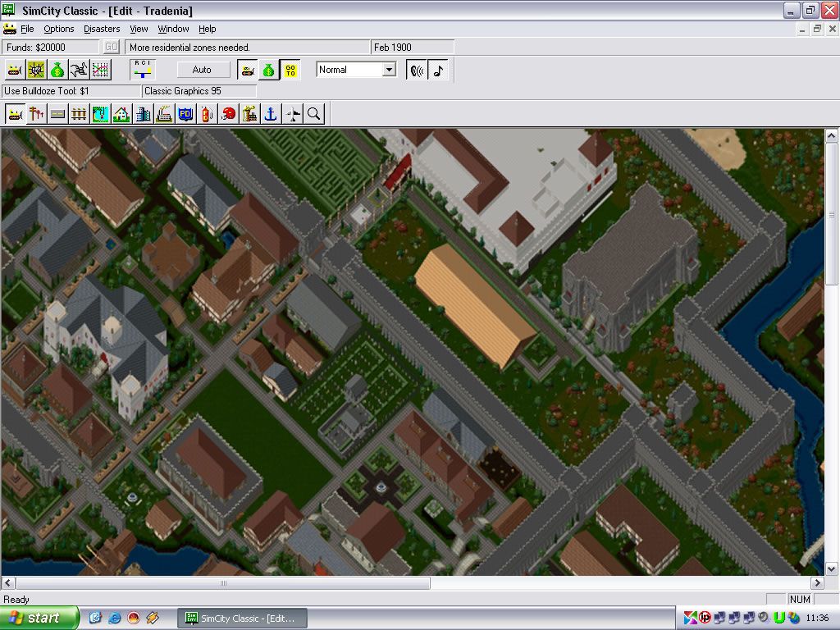Toggle the yellow Go To button
840x630 pixels.
[290, 70]
